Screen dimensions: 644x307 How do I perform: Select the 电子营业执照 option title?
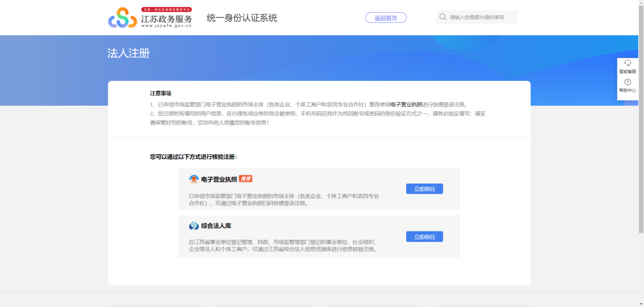pyautogui.click(x=219, y=179)
